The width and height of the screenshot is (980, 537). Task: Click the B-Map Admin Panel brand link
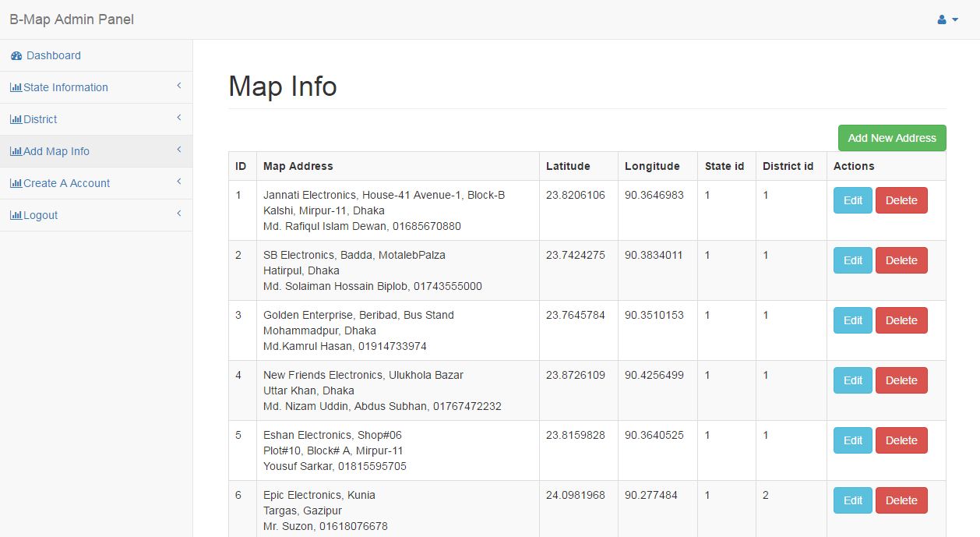pyautogui.click(x=72, y=19)
